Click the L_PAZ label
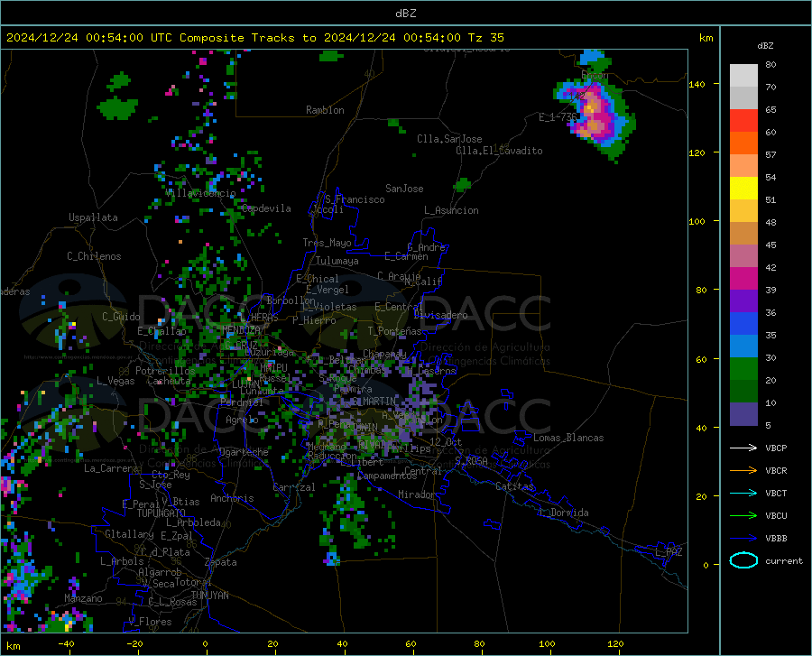812x656 pixels. (669, 552)
